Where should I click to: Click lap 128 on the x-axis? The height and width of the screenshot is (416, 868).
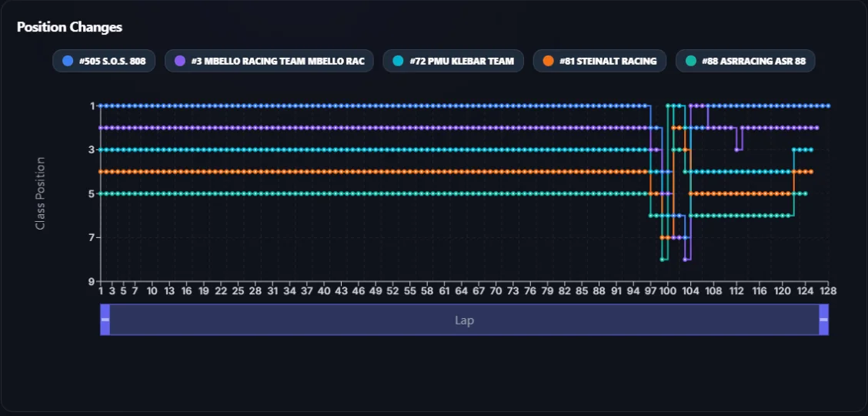pyautogui.click(x=828, y=290)
